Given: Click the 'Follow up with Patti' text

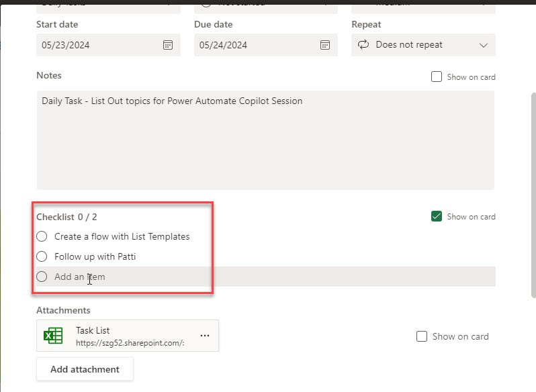Looking at the screenshot, I should point(95,257).
